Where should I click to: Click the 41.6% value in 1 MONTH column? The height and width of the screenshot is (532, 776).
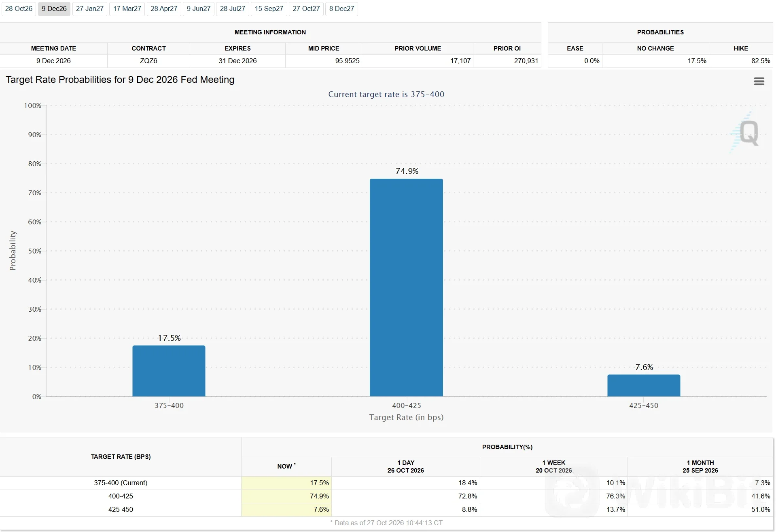click(x=761, y=496)
